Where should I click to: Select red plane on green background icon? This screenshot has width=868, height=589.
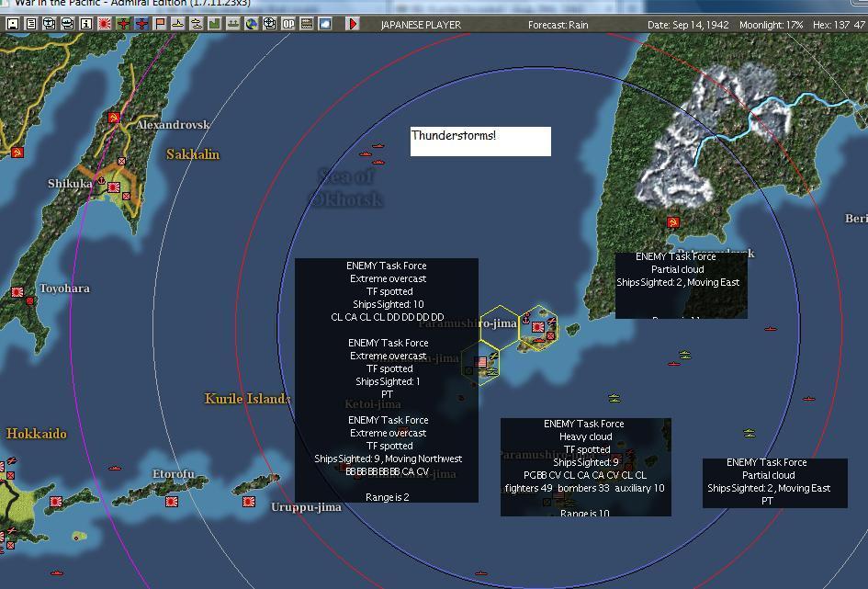tap(123, 24)
